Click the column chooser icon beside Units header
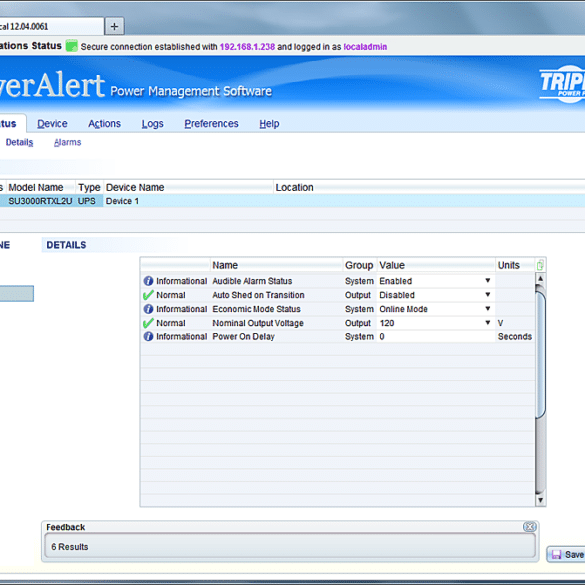 tap(540, 265)
